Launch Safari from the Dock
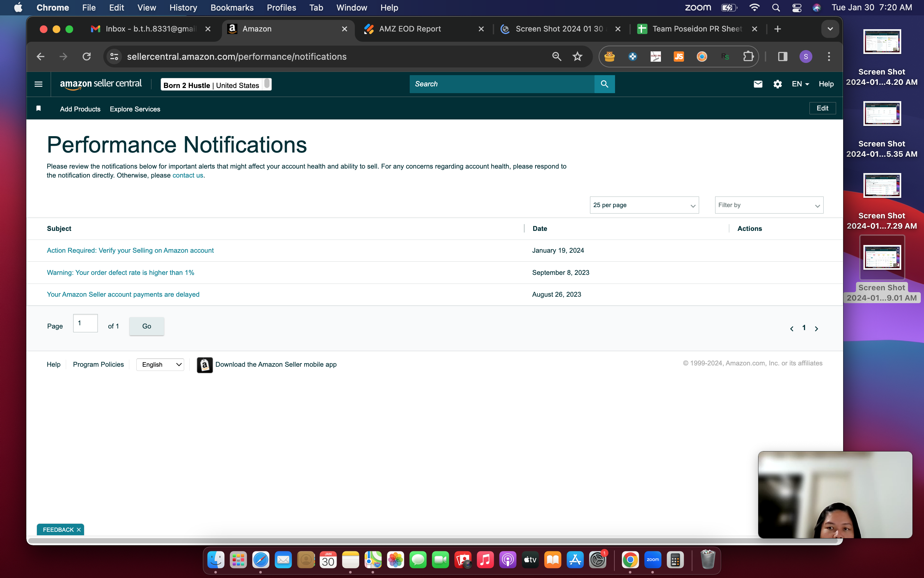Screen dimensions: 924x578 (261, 560)
